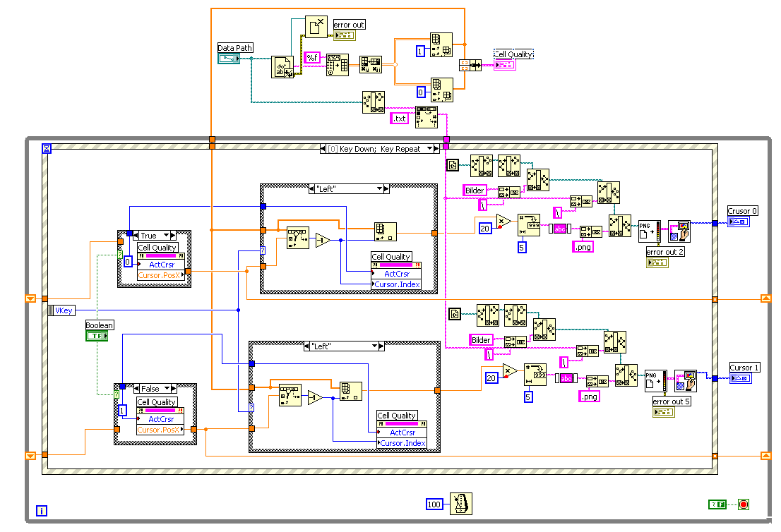
Task: Click the loop iteration terminal i
Action: pyautogui.click(x=42, y=511)
